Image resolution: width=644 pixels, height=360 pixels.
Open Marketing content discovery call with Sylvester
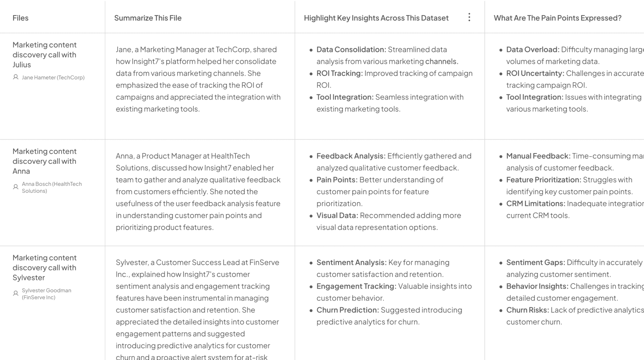44,267
